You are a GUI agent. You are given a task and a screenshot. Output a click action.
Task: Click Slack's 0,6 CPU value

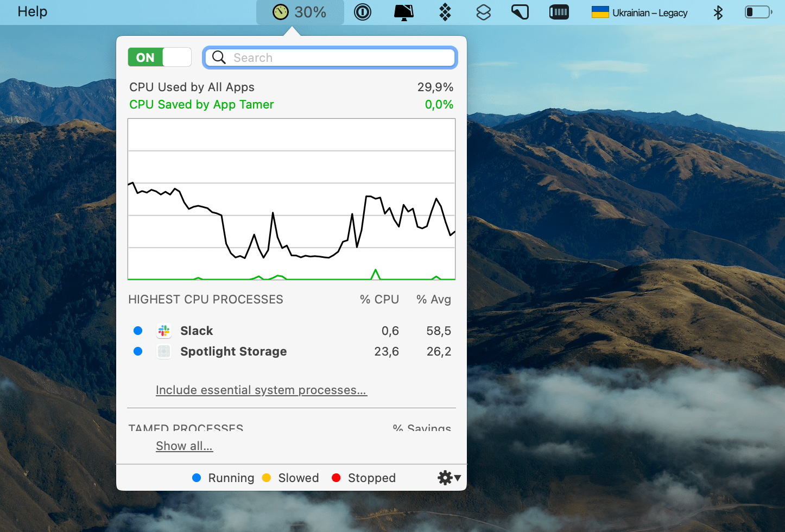point(390,331)
